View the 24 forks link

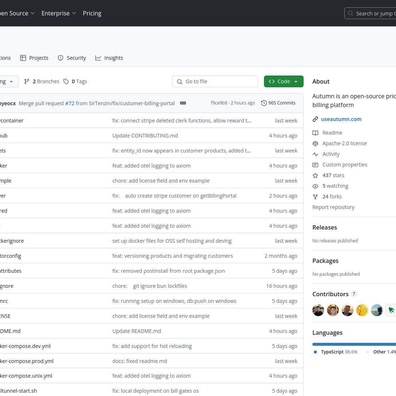coord(332,197)
